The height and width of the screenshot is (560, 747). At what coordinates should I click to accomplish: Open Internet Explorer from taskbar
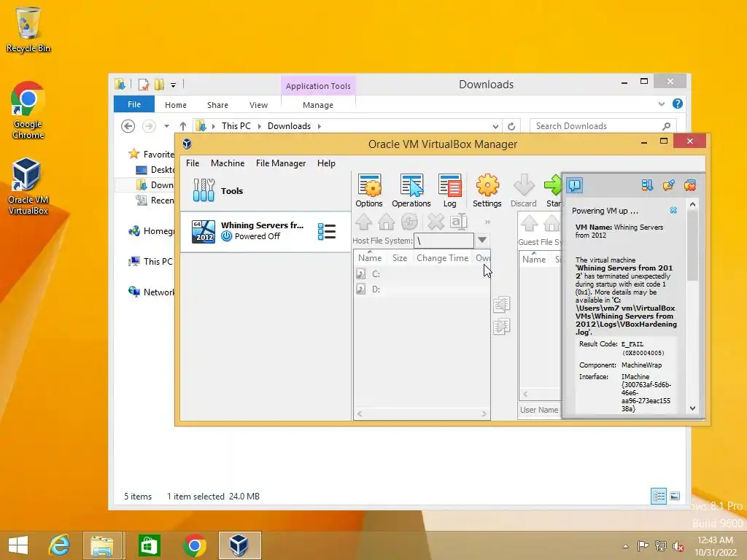coord(59,545)
